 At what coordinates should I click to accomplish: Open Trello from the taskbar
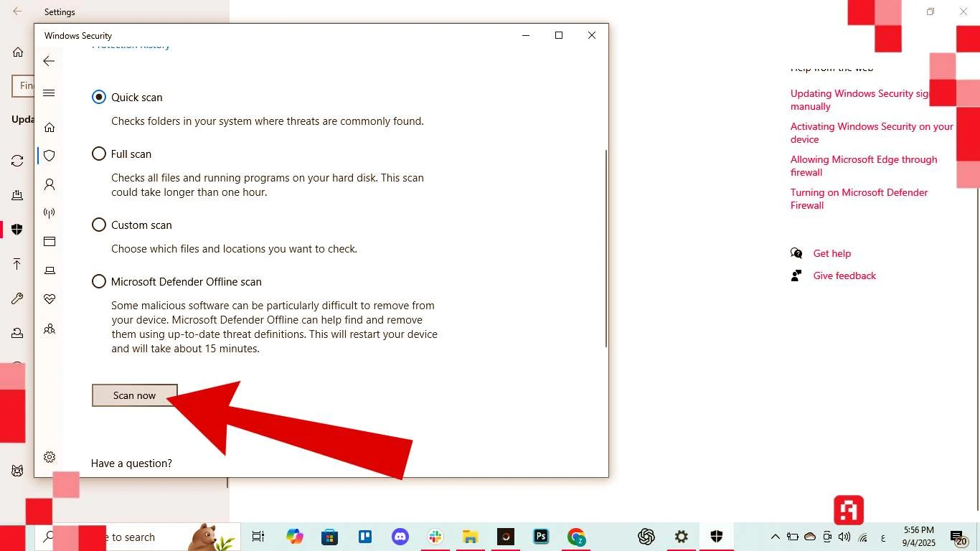(364, 537)
